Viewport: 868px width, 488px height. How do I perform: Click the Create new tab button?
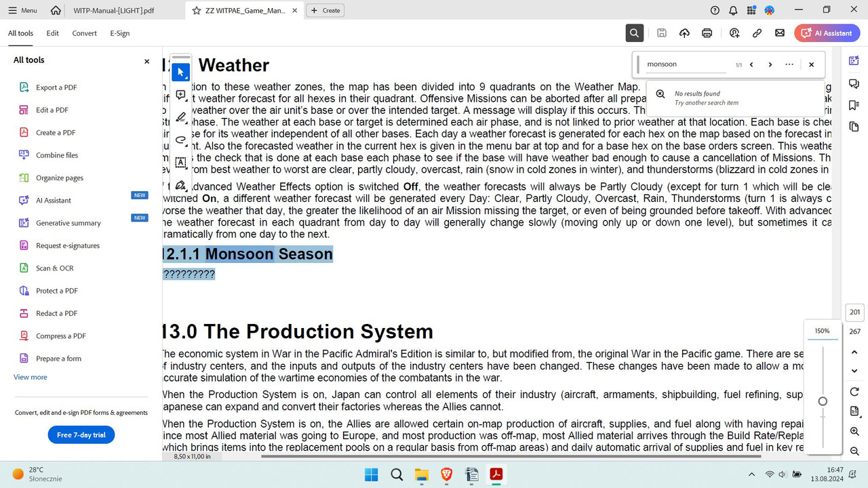click(x=325, y=10)
